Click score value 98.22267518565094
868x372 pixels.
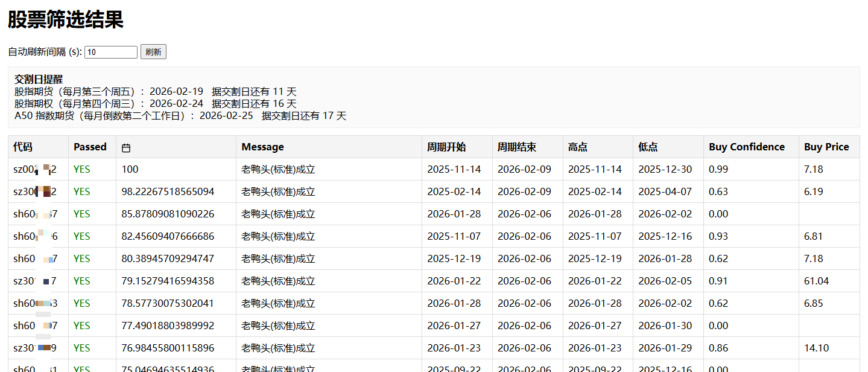click(168, 191)
